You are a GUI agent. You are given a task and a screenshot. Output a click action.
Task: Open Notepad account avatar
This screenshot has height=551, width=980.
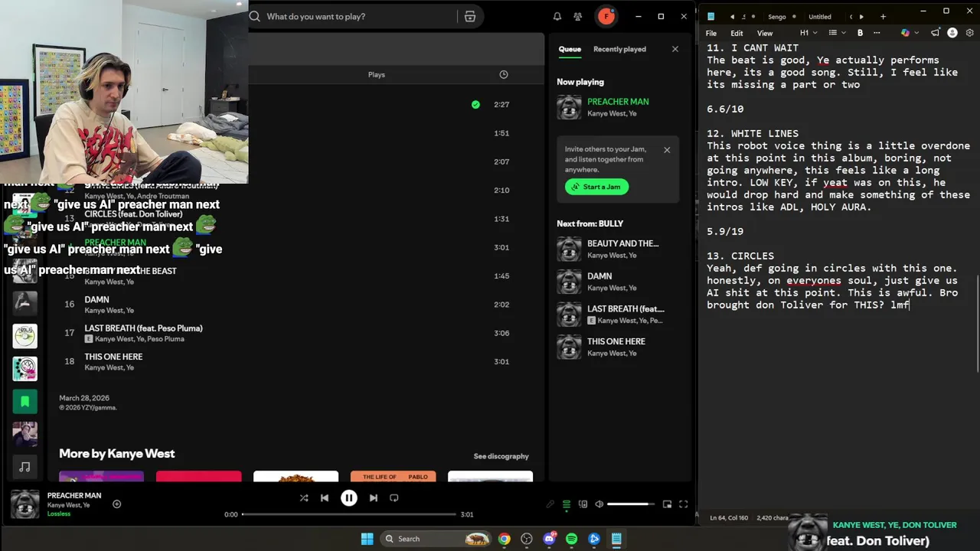point(952,33)
